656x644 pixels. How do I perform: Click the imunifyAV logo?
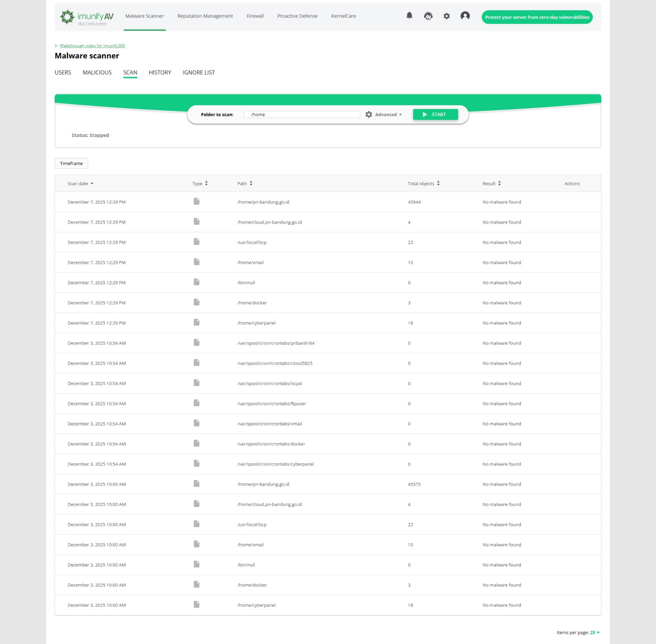point(87,17)
